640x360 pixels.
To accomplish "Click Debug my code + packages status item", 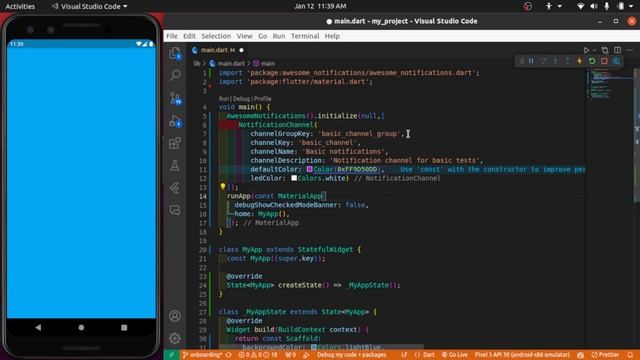I will (x=351, y=355).
